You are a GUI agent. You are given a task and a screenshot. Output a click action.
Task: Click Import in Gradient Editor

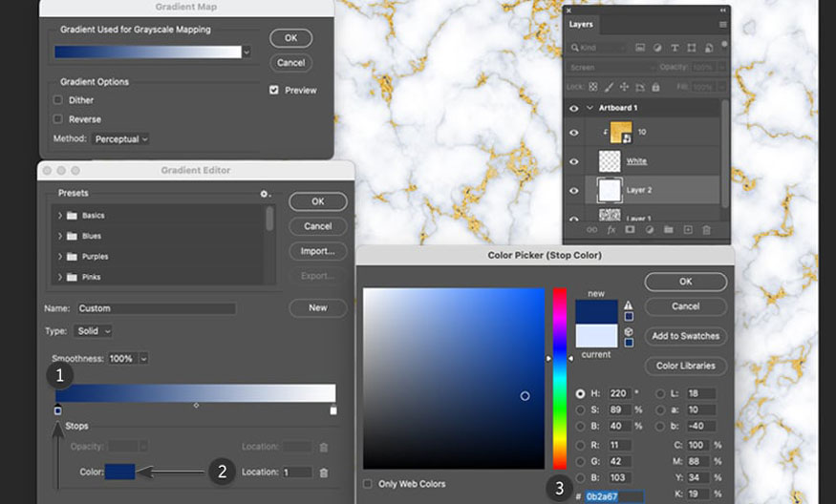pyautogui.click(x=318, y=251)
